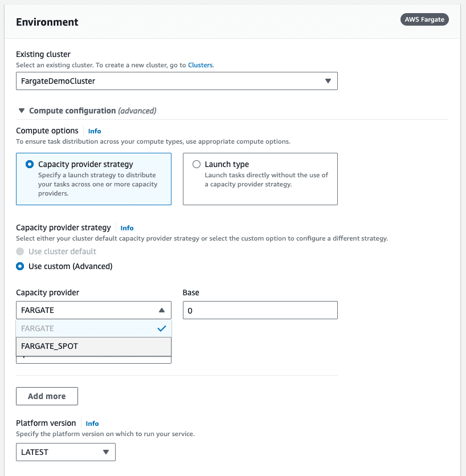Screen dimensions: 466x476
Task: Select Use custom (Advanced) strategy
Action: (21, 266)
